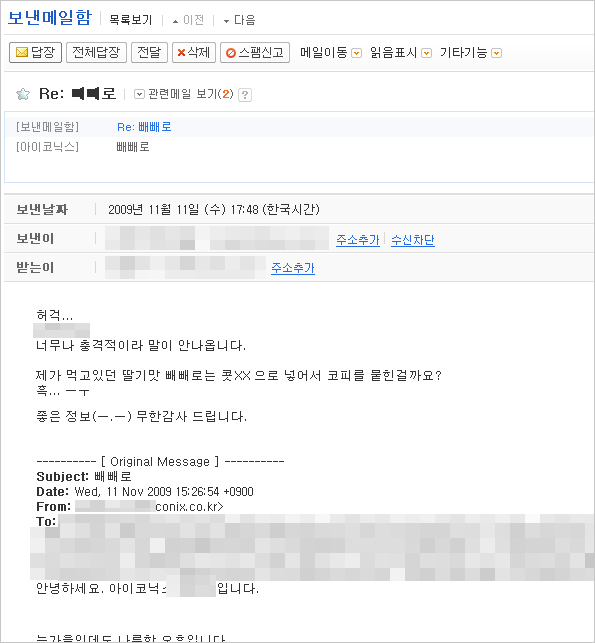This screenshot has width=595, height=643.
Task: Click 수신차단 to block sender
Action: coord(413,240)
